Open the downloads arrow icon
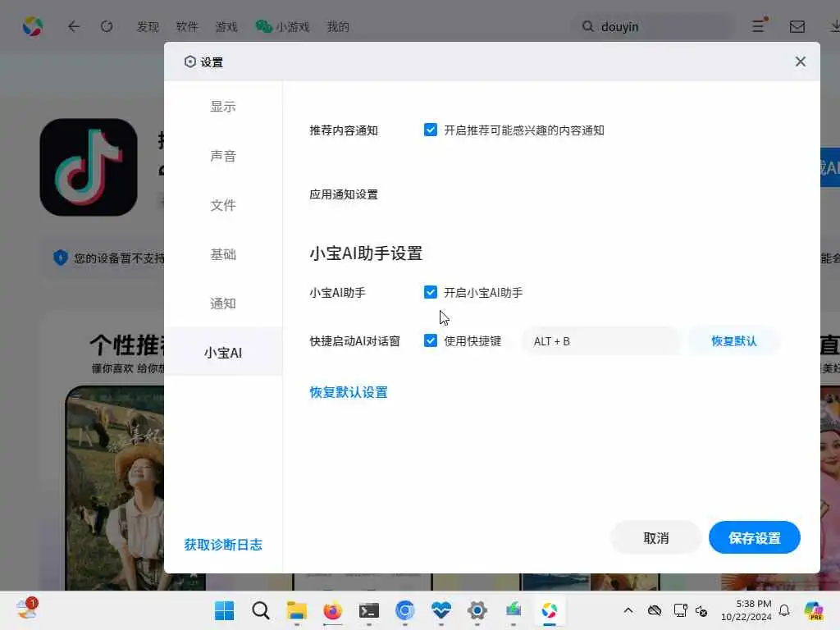This screenshot has width=840, height=630. [x=834, y=26]
